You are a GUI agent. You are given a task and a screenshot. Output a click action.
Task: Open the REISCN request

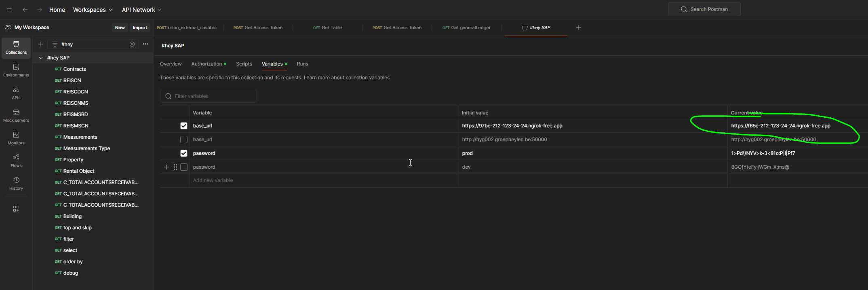click(x=72, y=80)
